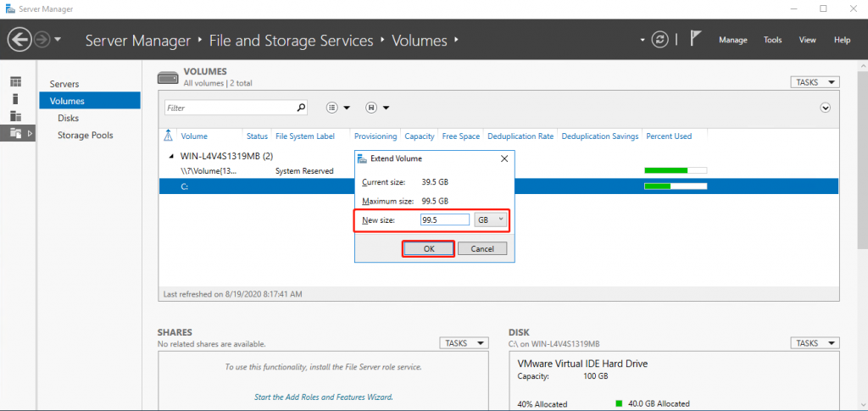Click the 40.0 GB Allocated legend square
Image resolution: width=868 pixels, height=411 pixels.
click(x=618, y=403)
